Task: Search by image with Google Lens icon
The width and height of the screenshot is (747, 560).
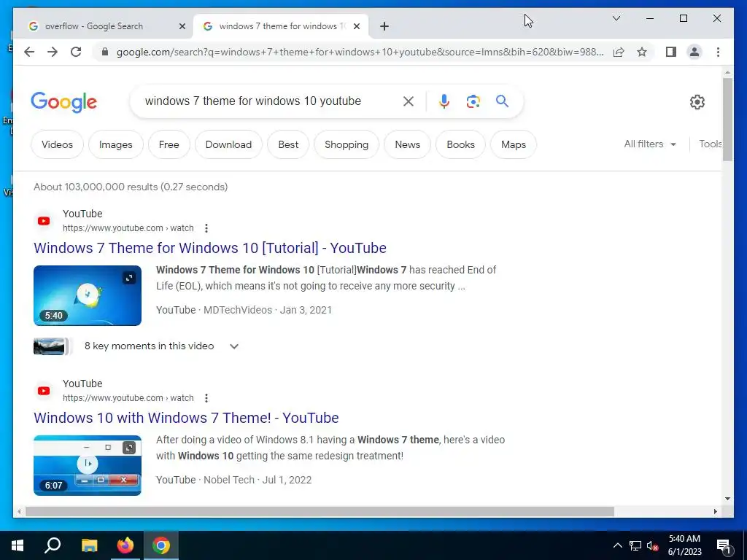Action: point(473,101)
